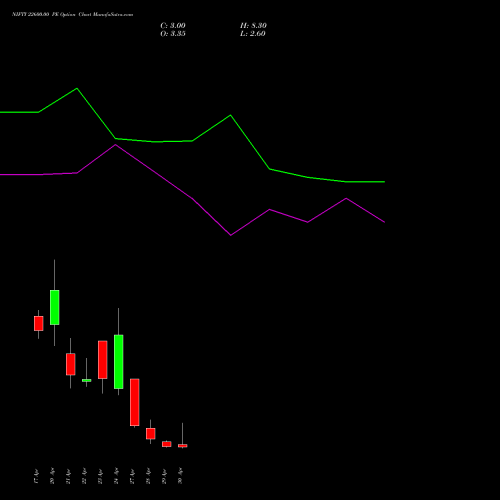Click the high value "H: 8.30"
This screenshot has height=500, width=500.
pyautogui.click(x=253, y=26)
